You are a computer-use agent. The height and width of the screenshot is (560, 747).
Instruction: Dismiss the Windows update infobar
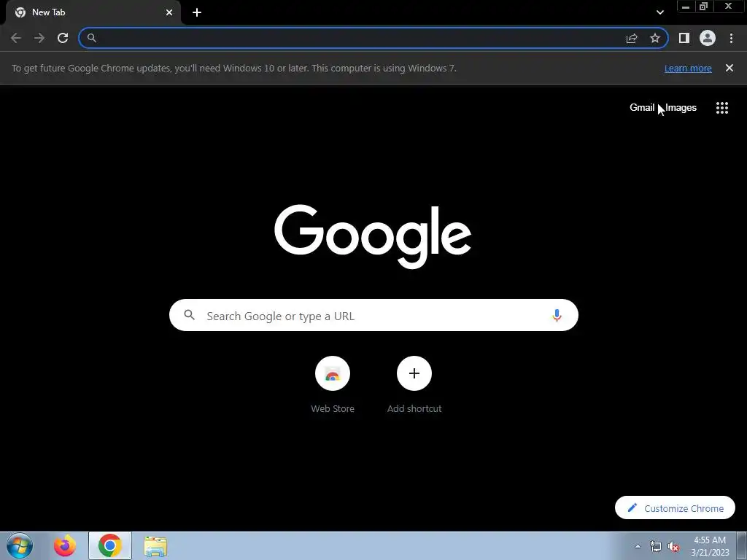point(729,68)
